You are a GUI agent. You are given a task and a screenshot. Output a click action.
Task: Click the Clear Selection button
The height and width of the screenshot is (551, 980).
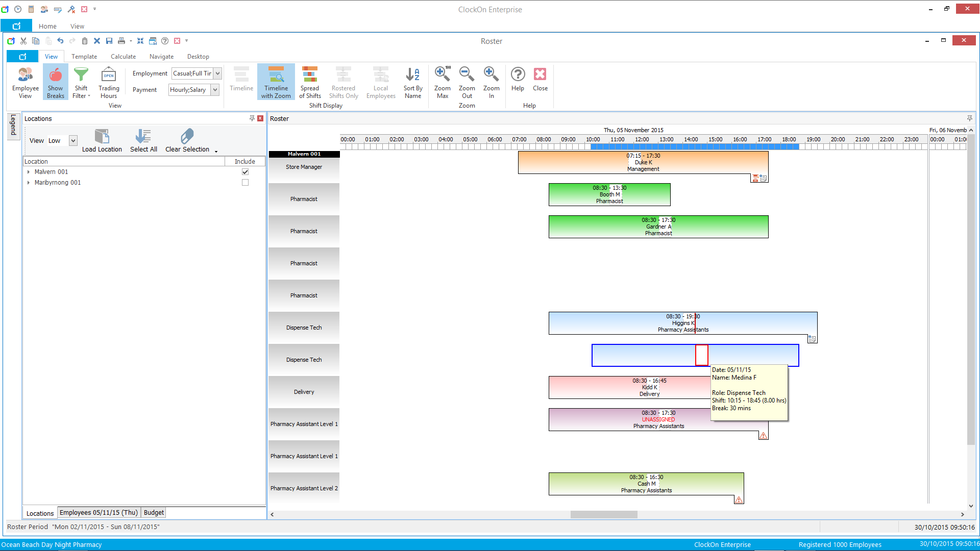[x=187, y=140]
